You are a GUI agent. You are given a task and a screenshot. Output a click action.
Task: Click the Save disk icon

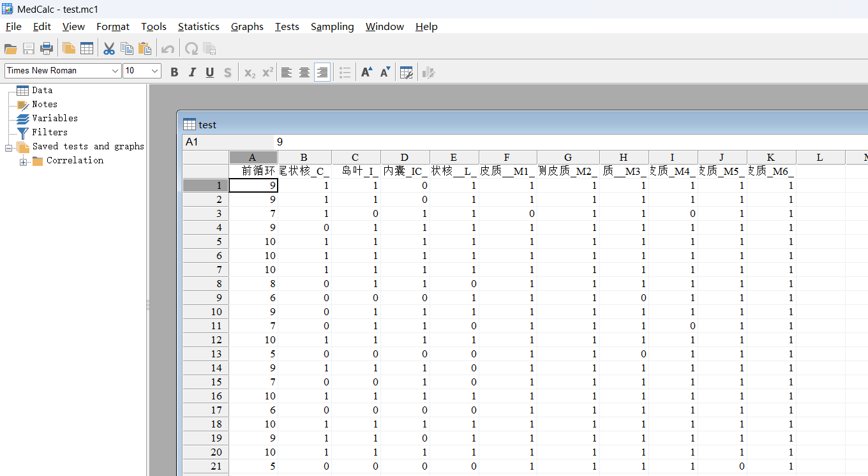click(29, 48)
